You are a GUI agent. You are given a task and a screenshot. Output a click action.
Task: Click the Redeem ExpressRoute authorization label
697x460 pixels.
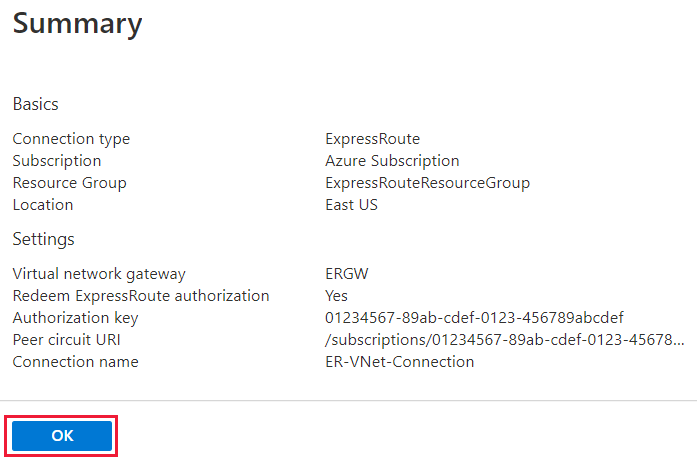coord(141,296)
